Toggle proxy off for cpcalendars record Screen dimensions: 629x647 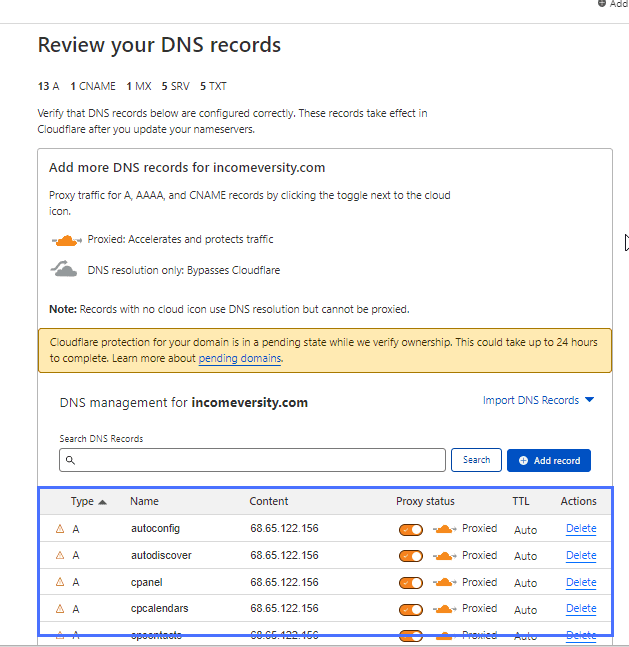click(411, 609)
